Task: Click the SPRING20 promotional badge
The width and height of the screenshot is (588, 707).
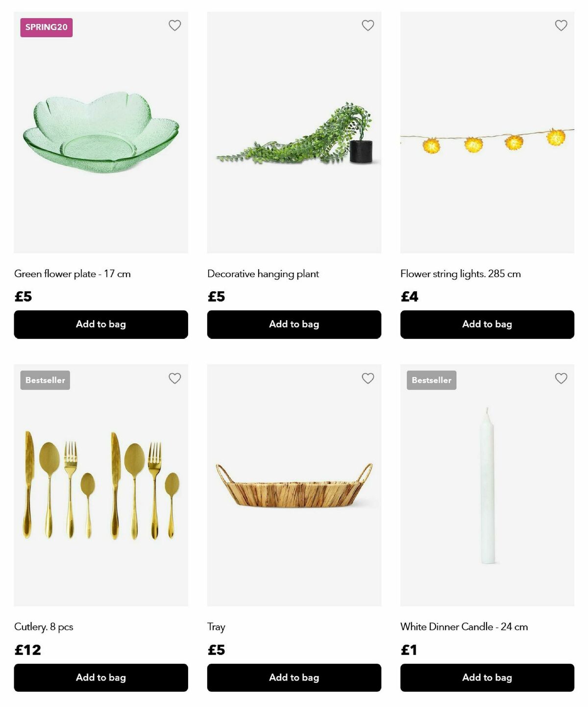Action: (47, 28)
